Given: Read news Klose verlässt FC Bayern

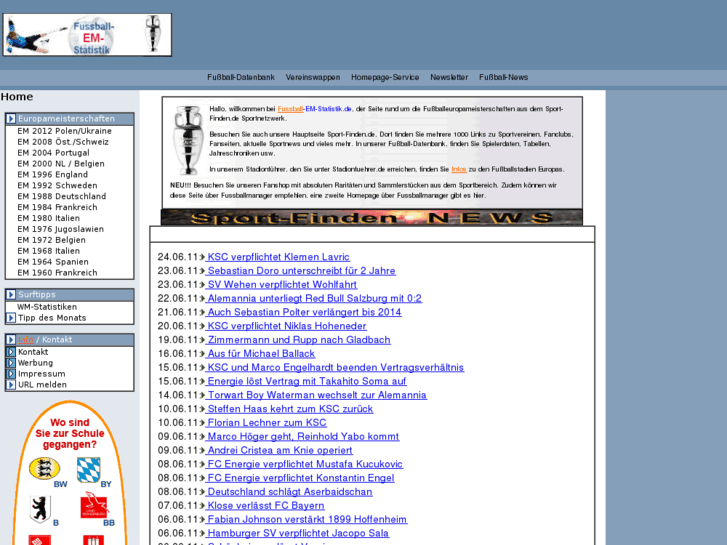Looking at the screenshot, I should [x=265, y=506].
